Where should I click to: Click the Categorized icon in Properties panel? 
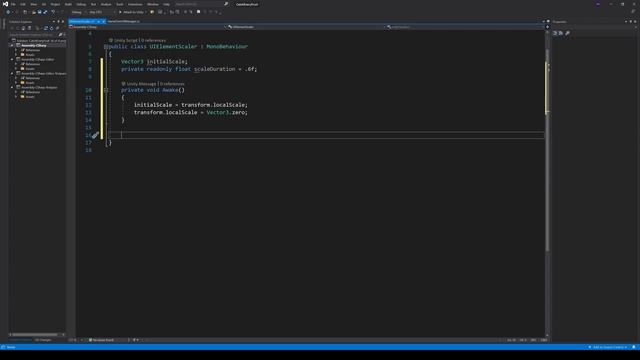555,33
